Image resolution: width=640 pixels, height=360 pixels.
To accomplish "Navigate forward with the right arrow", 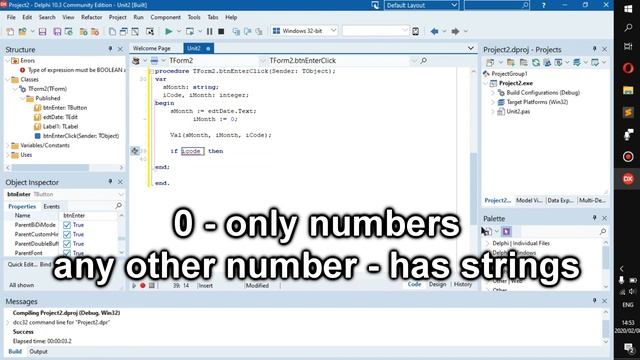I will (455, 31).
